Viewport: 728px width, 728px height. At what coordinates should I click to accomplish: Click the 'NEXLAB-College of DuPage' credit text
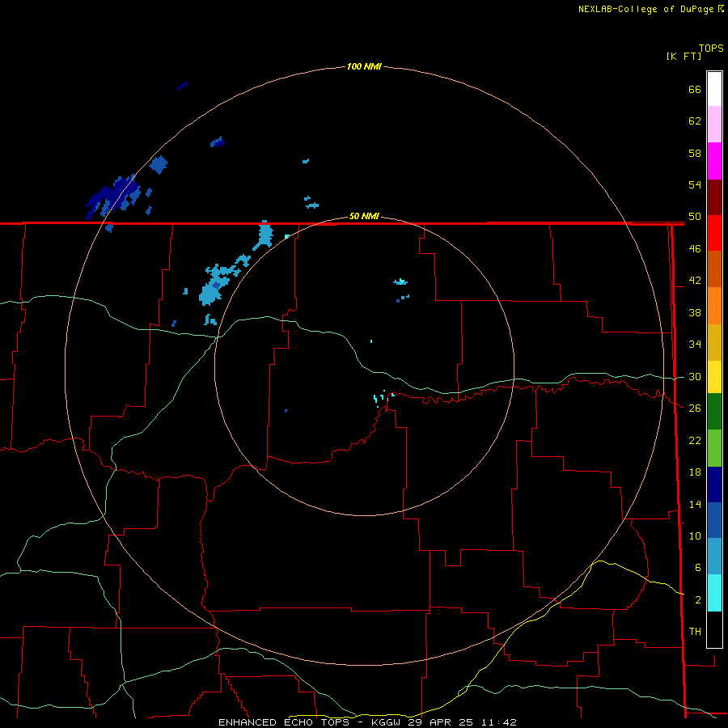tap(645, 9)
